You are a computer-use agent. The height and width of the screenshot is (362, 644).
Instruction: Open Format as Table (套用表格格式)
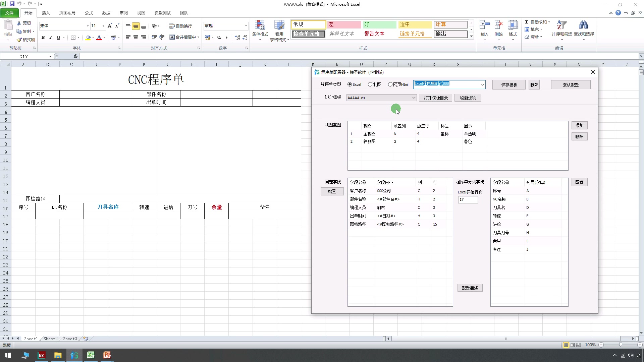point(279,31)
